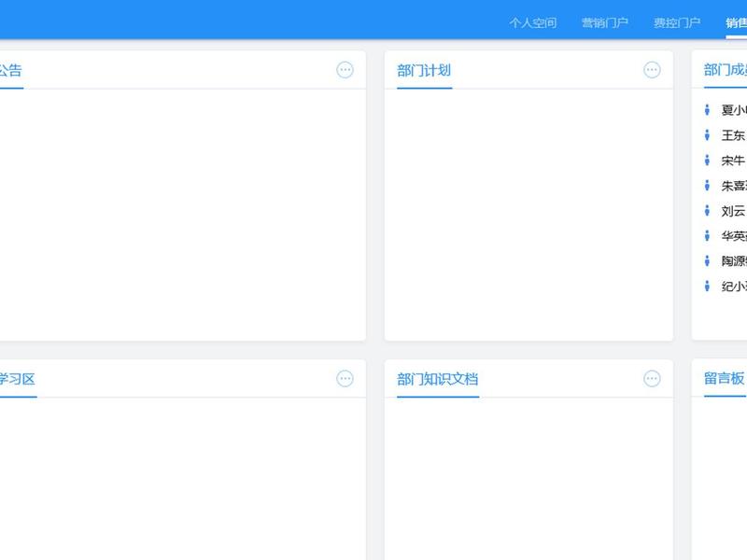This screenshot has width=747, height=560.
Task: Open the more icon of 部门知识文档 card
Action: pos(652,379)
